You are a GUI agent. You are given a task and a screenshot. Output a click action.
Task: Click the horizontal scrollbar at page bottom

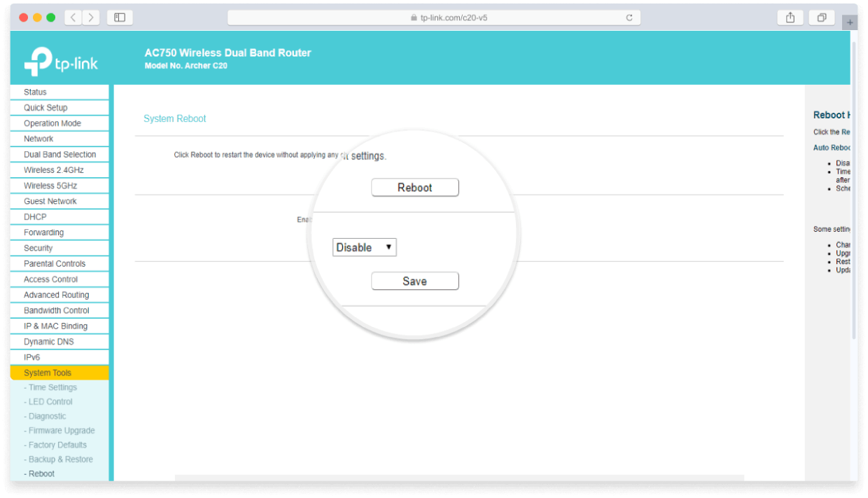coord(459,478)
